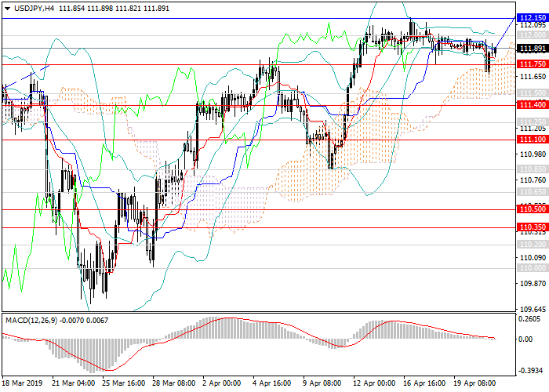Select the 109.870 price axis label
549x392 pixels.
click(533, 284)
